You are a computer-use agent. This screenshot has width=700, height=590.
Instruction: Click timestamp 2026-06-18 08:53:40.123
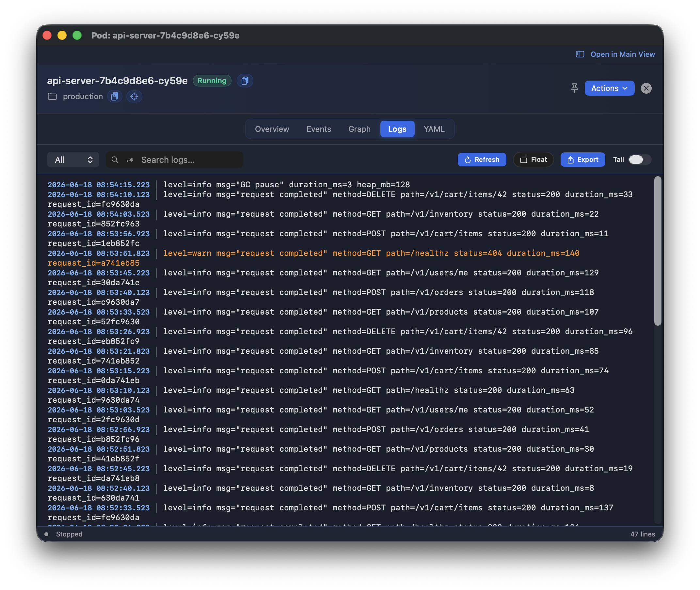tap(99, 292)
